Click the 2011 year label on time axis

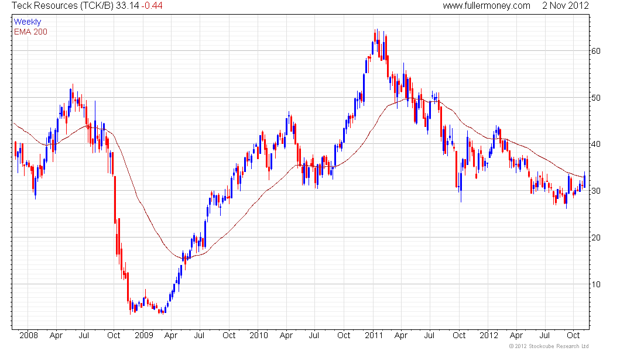click(x=374, y=335)
